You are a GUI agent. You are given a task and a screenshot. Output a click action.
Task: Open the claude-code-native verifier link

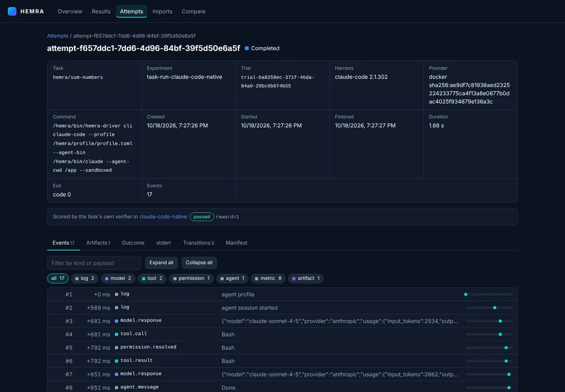(x=163, y=217)
